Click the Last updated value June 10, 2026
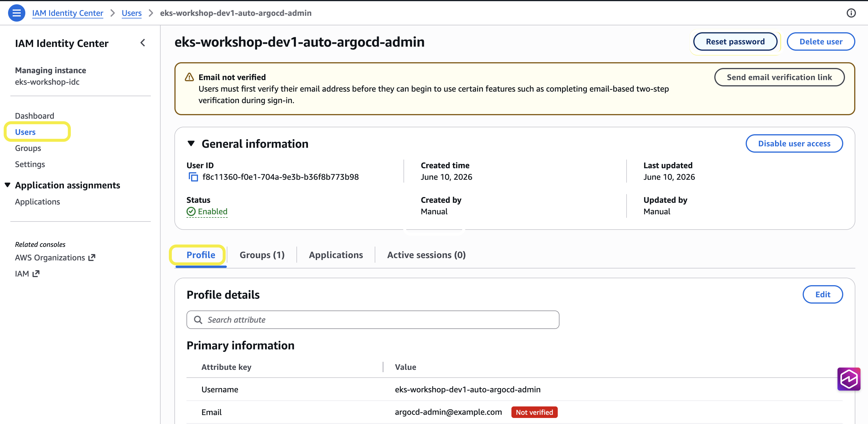Viewport: 868px width, 424px height. [x=669, y=177]
